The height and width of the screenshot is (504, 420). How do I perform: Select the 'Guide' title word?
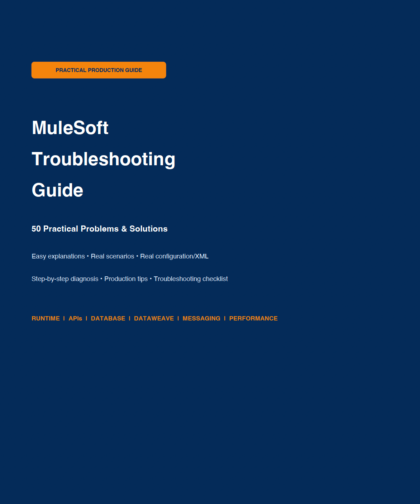(57, 190)
